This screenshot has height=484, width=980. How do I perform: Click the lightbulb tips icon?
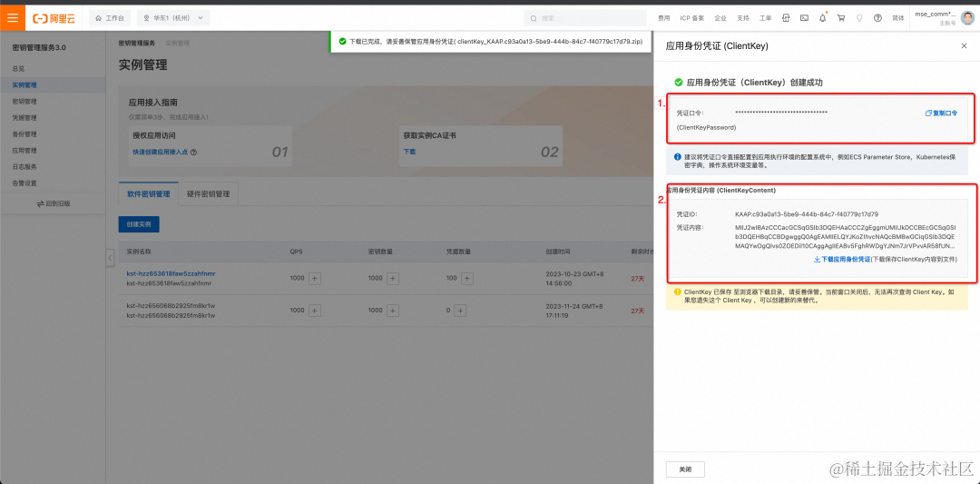point(859,18)
